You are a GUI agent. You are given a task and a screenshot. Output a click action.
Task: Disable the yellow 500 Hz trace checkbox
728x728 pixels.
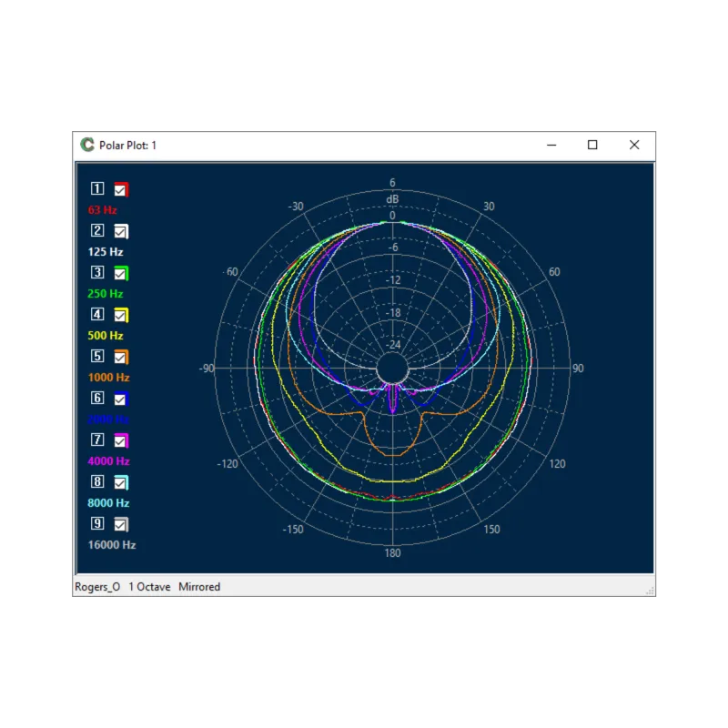point(121,315)
